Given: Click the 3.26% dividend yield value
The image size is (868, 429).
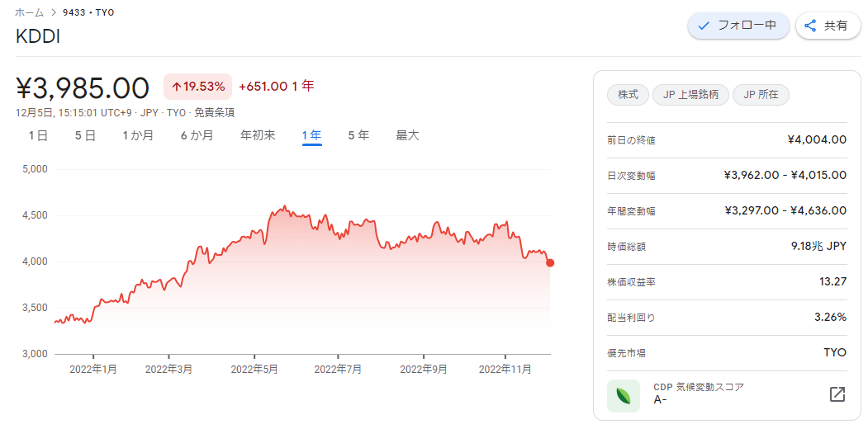Looking at the screenshot, I should point(830,318).
